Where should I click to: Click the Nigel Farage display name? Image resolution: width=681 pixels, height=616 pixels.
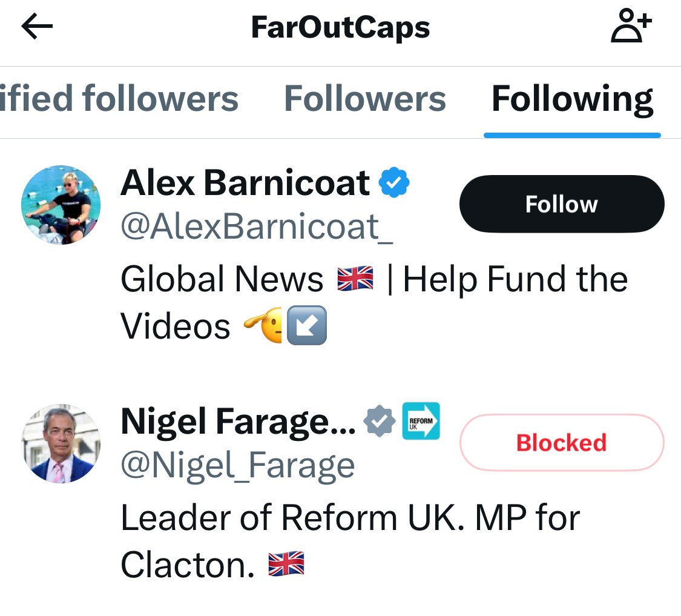click(x=238, y=422)
